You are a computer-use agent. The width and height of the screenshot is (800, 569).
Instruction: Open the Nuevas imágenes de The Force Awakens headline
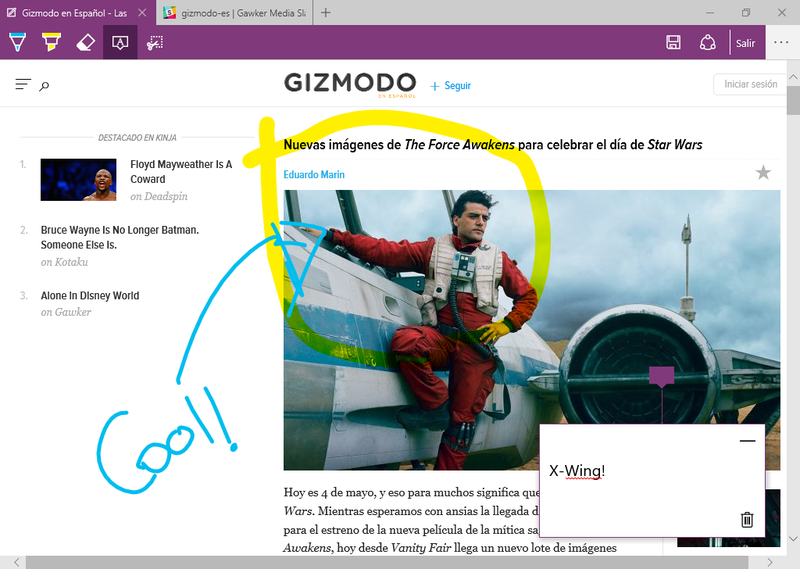[493, 145]
